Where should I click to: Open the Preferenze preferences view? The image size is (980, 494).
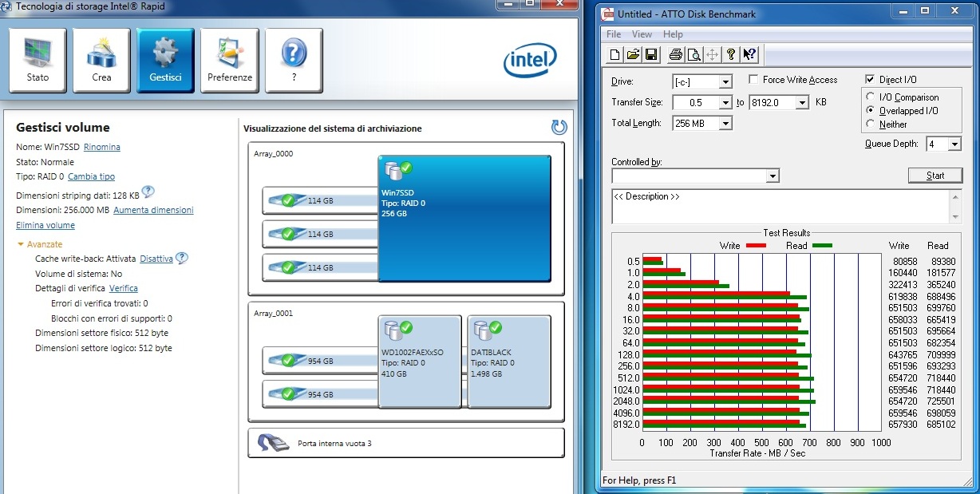tap(230, 61)
